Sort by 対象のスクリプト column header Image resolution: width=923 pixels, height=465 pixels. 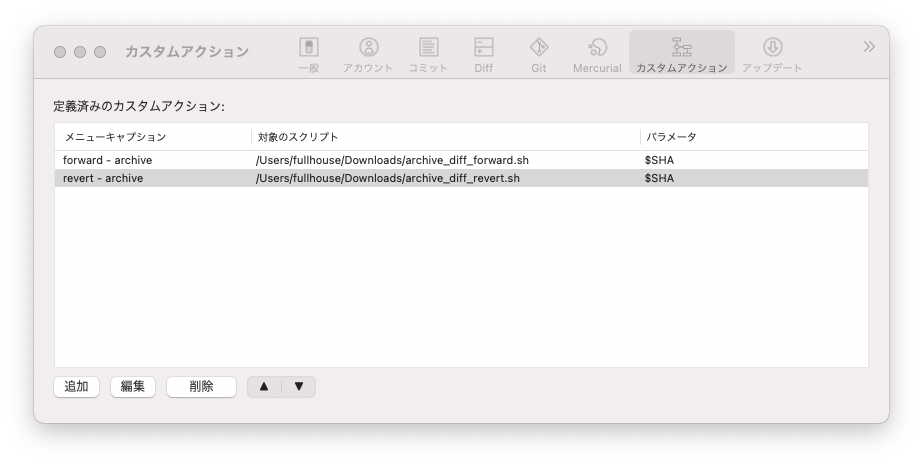tap(446, 137)
